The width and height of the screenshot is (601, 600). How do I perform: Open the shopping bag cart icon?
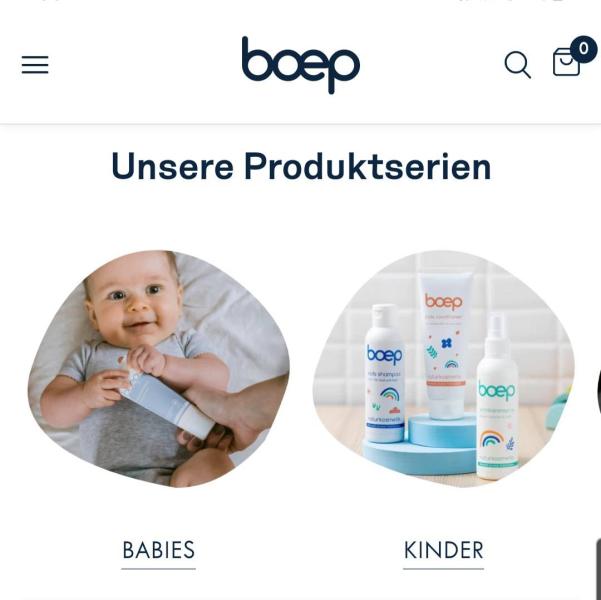[566, 62]
